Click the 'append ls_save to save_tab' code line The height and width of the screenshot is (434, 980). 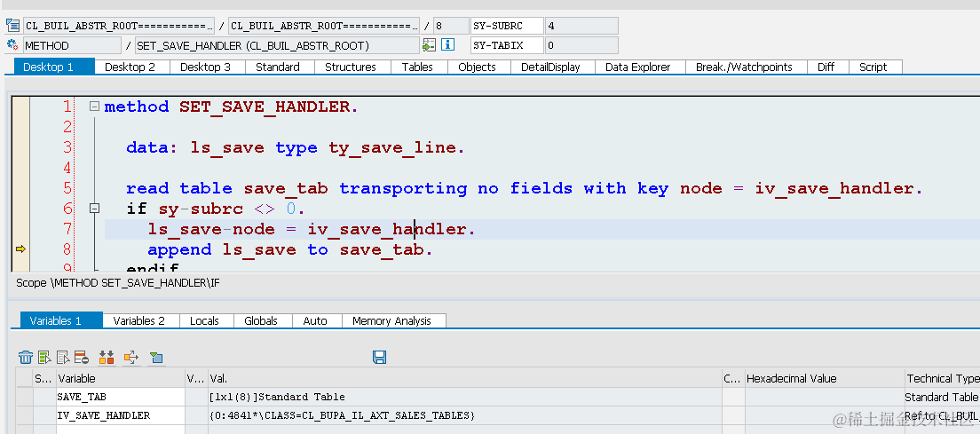[290, 249]
